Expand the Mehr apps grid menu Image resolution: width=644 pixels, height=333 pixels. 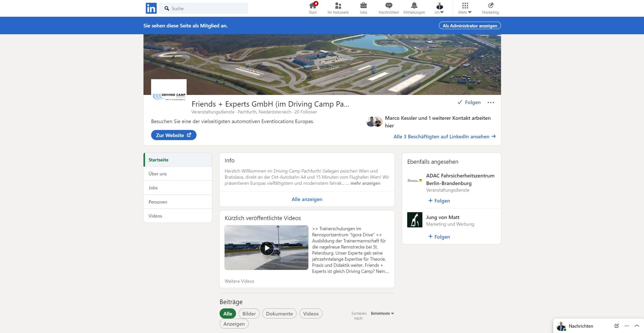465,8
